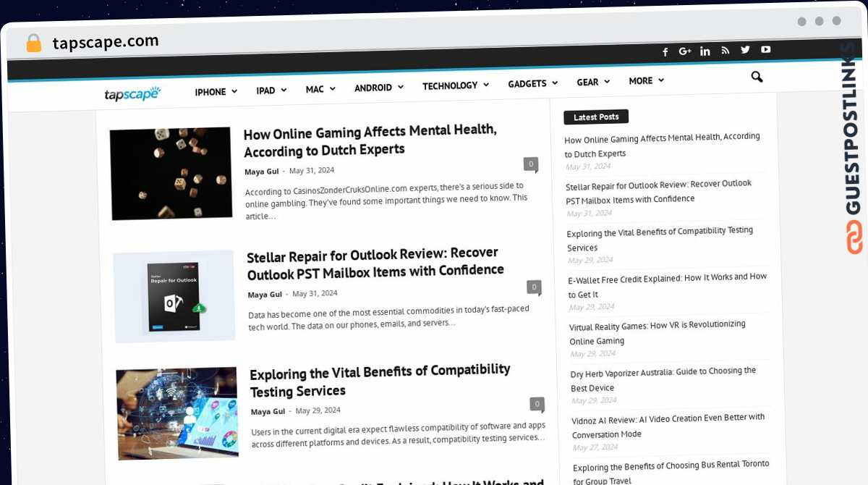
Task: Open the RSS feed icon
Action: click(726, 50)
